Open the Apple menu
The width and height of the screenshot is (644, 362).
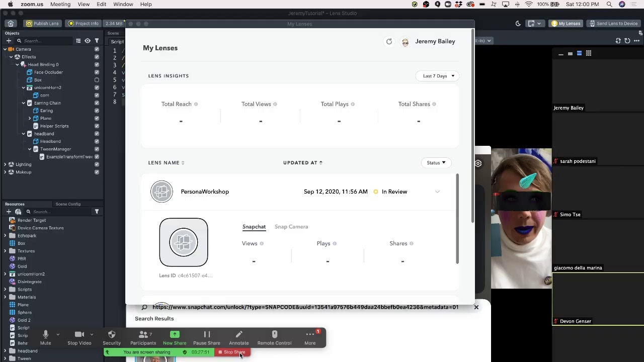10,4
